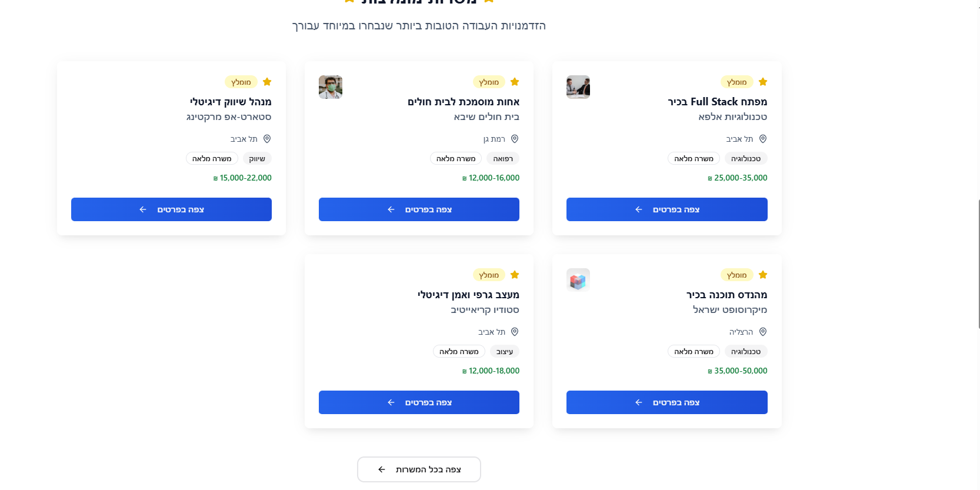This screenshot has width=980, height=490.
Task: Click star icon on digital marketing manager card
Action: (267, 82)
